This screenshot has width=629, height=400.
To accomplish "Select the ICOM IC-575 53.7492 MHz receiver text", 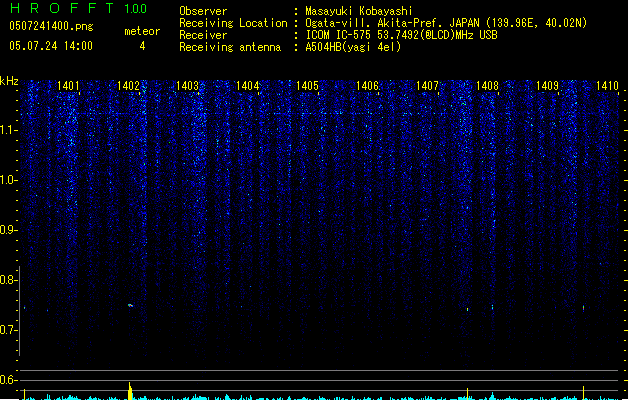I will pos(401,35).
